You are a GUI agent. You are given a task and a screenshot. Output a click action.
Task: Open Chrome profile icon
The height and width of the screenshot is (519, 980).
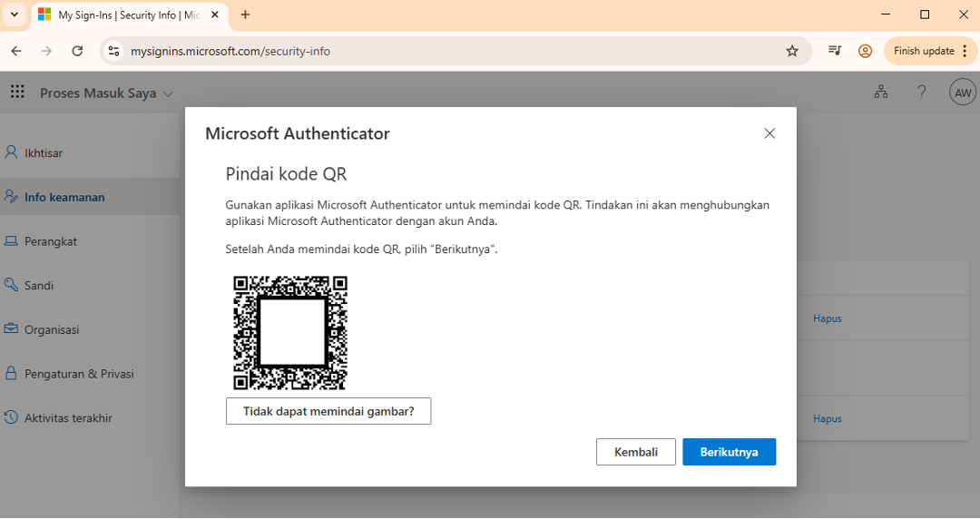pyautogui.click(x=865, y=51)
